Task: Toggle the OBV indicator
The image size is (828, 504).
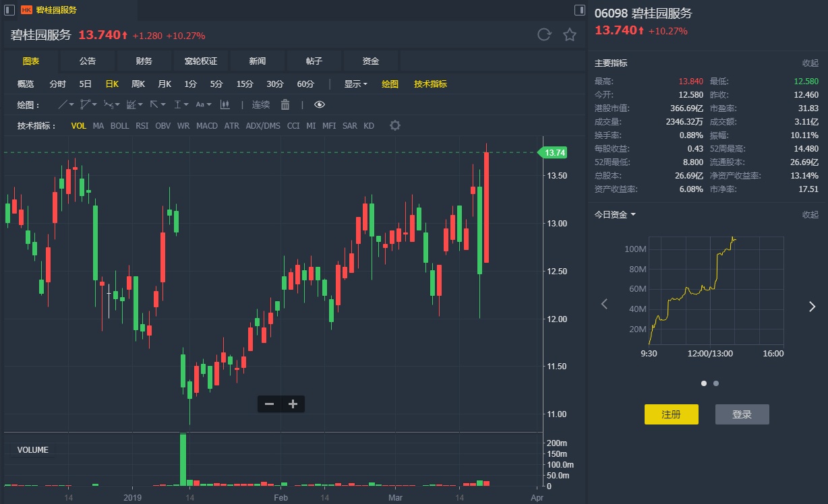Action: (163, 126)
